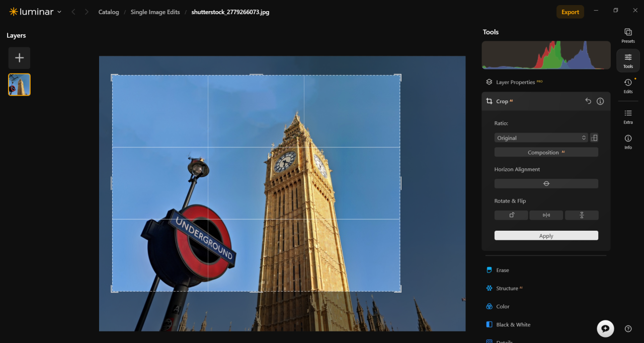The width and height of the screenshot is (644, 343).
Task: Flip the image vertically
Action: coord(582,215)
